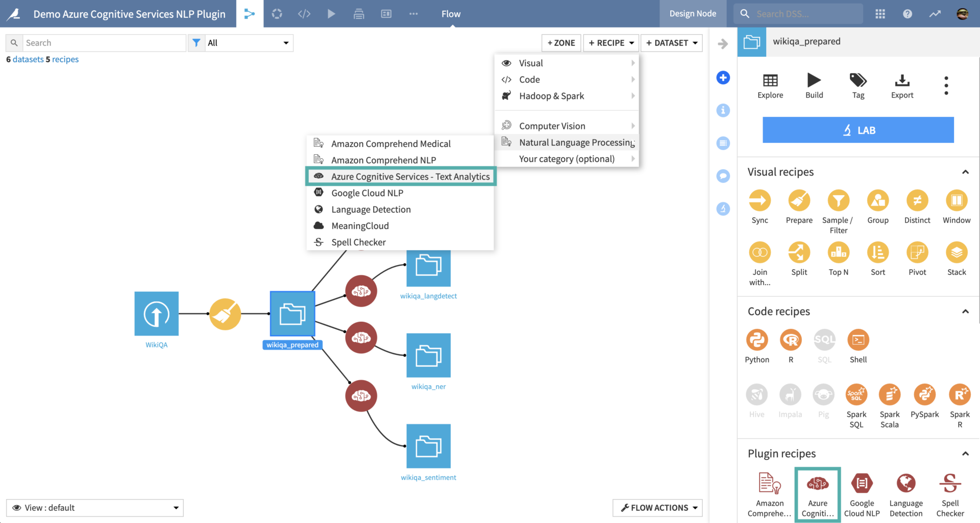Open the FLOW ACTIONS dropdown
This screenshot has width=980, height=523.
pos(657,507)
